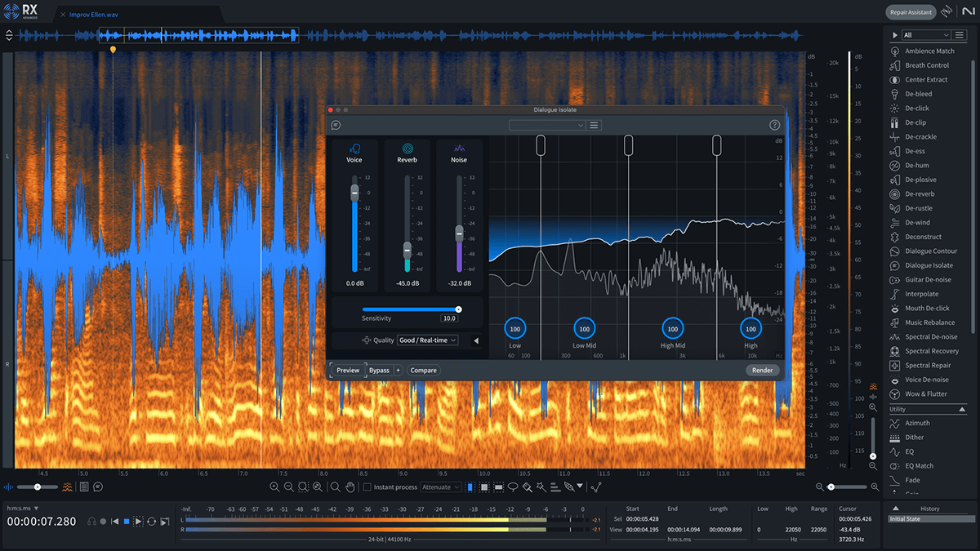Select the Spectral Repair module
Screen dimensions: 980x551
tap(920, 366)
